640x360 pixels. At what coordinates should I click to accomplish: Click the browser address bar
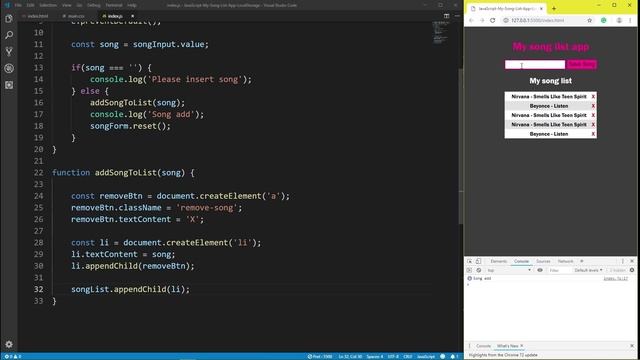click(x=543, y=20)
